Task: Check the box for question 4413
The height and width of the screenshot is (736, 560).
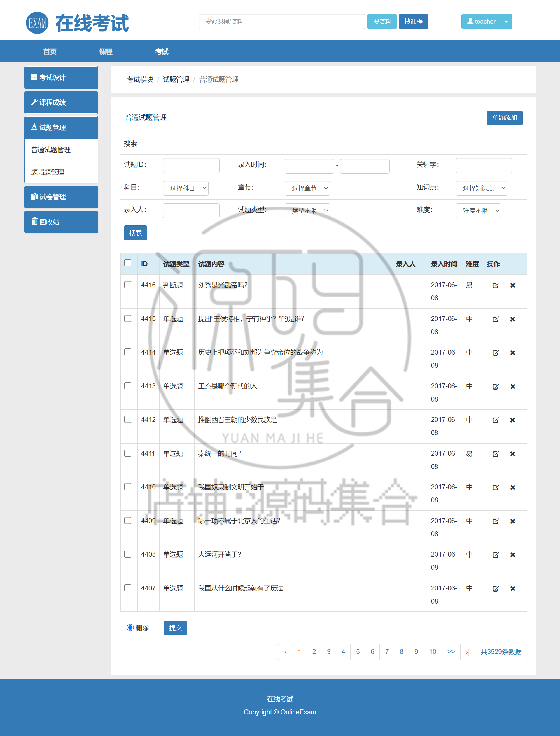Action: click(128, 386)
